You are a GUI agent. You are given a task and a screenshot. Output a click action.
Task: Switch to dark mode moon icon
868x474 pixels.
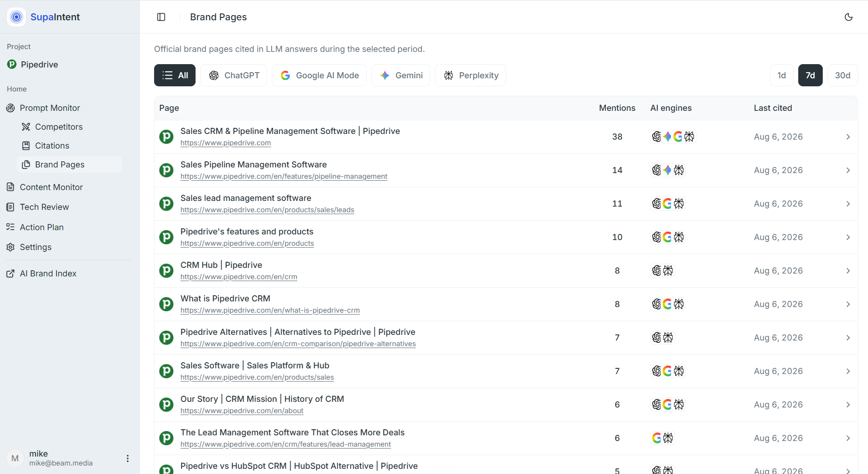[849, 17]
